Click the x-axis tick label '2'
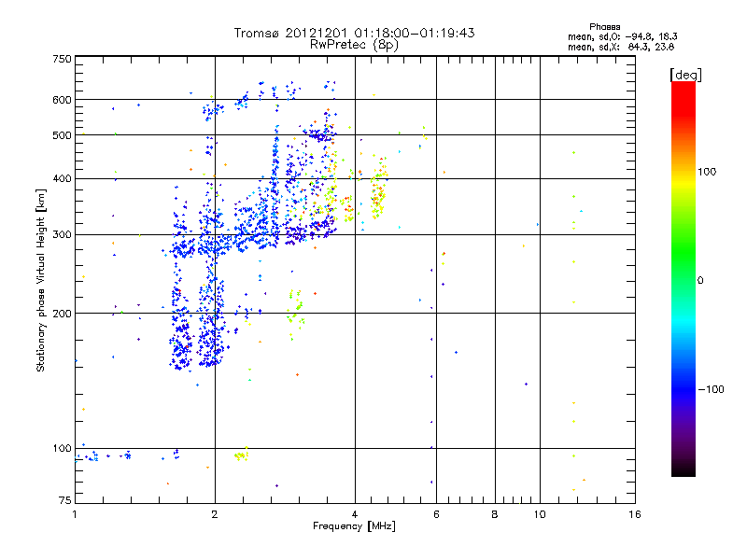This screenshot has height=560, width=747. [215, 514]
